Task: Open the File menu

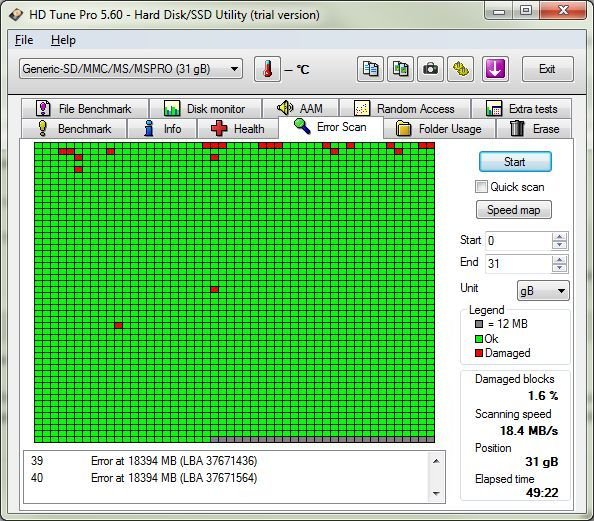Action: coord(24,40)
